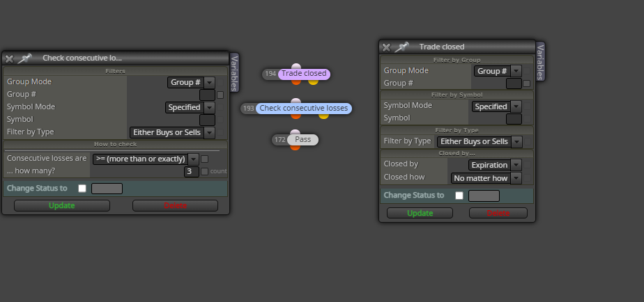Click the top input connector of Trade closed block

click(x=296, y=67)
